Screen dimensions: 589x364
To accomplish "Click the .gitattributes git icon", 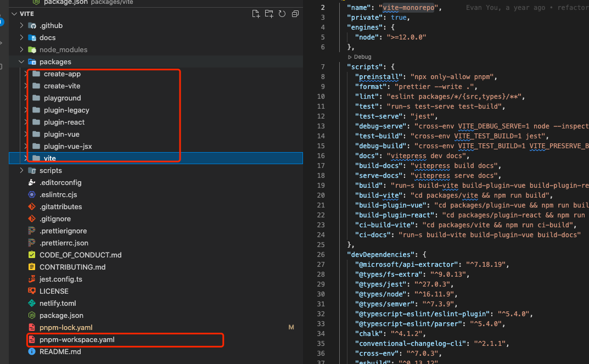I will tap(32, 206).
